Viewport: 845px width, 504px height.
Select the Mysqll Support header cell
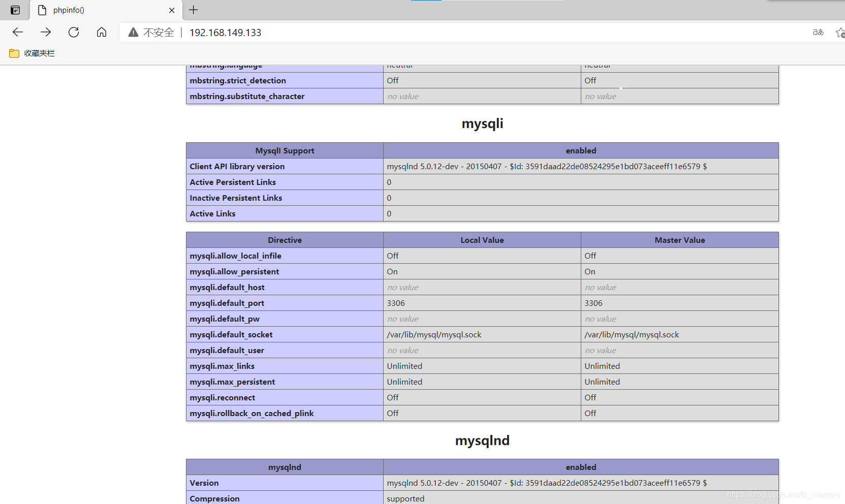pyautogui.click(x=285, y=151)
